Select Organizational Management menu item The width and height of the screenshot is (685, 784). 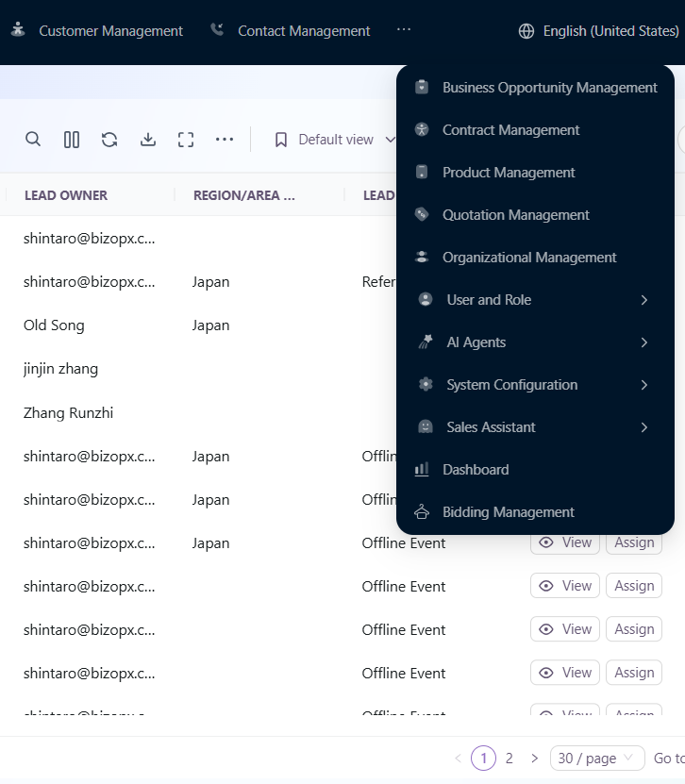pos(535,258)
